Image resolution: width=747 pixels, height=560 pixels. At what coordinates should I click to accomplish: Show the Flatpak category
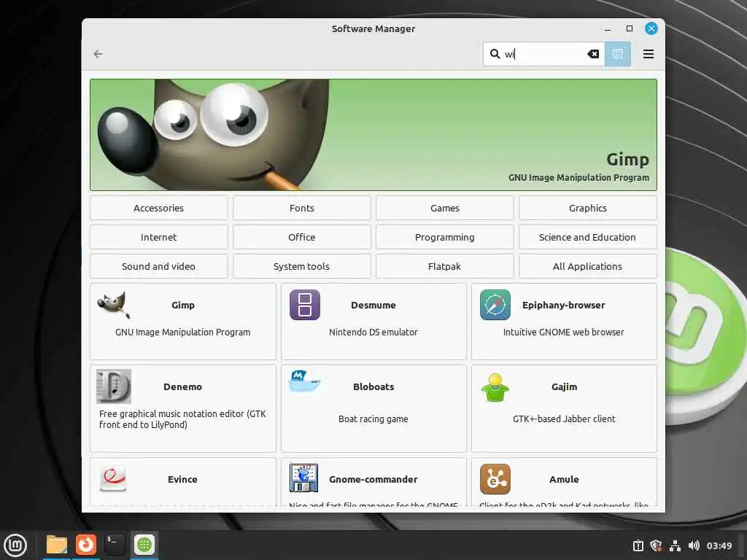tap(444, 266)
